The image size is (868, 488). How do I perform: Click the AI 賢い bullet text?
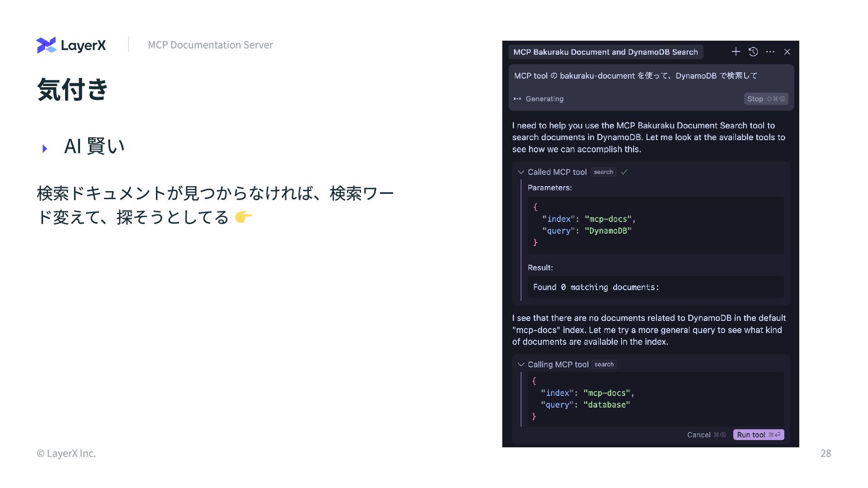pyautogui.click(x=94, y=146)
